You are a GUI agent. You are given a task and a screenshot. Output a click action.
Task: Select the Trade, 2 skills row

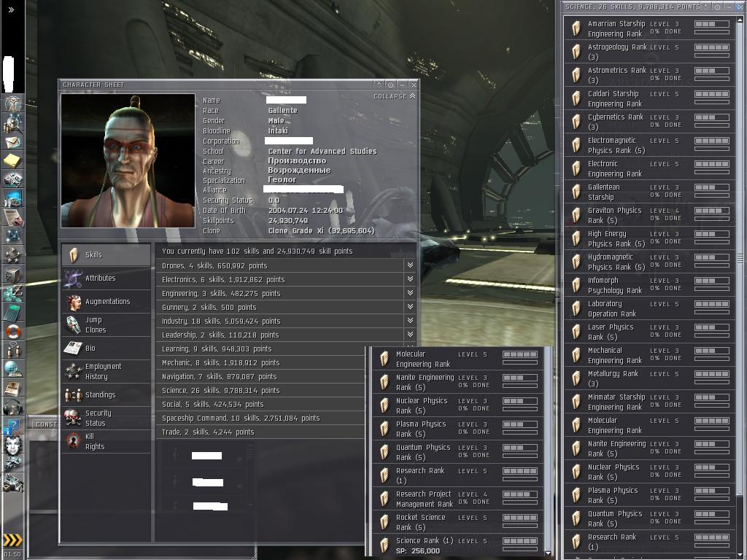coord(261,432)
